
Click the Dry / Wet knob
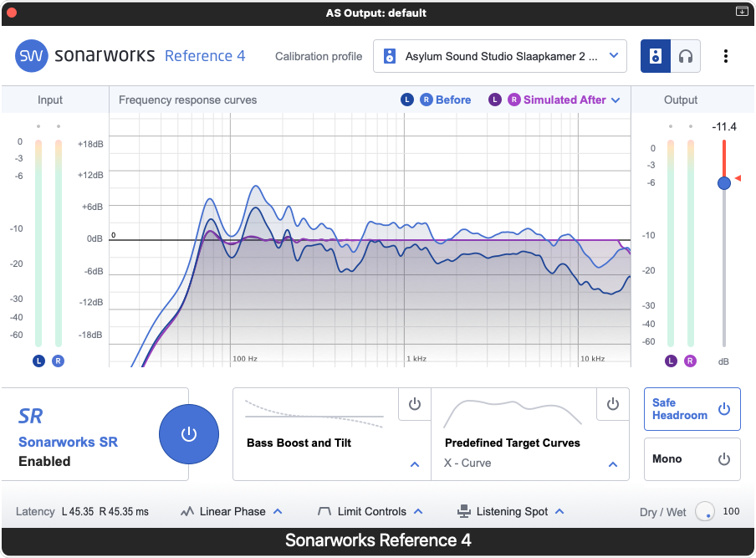click(x=704, y=511)
